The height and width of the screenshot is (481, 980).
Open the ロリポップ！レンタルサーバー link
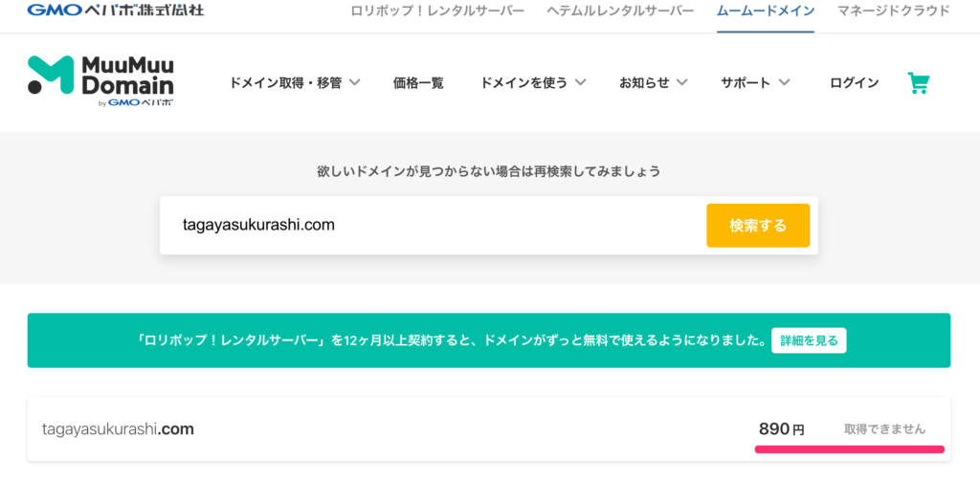[x=437, y=11]
